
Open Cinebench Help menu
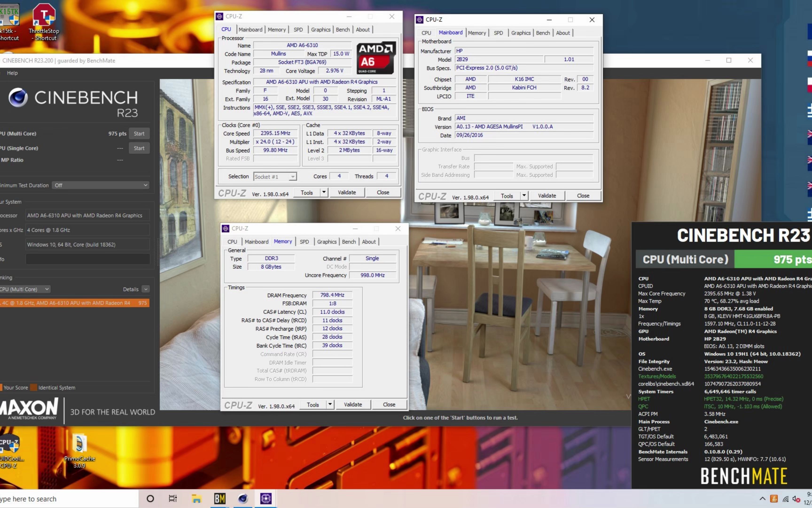pos(12,73)
